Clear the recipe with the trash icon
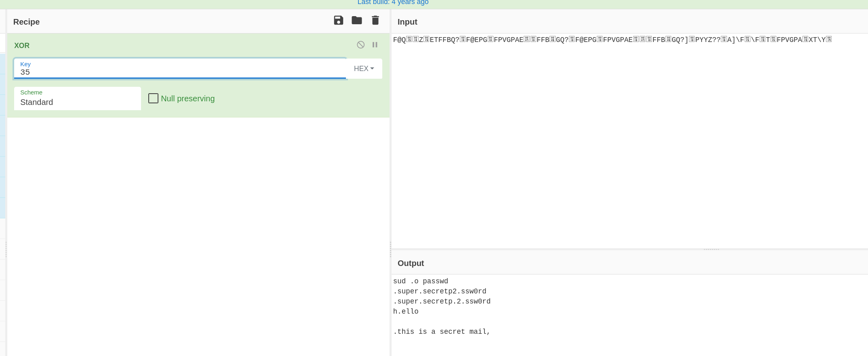 (375, 21)
